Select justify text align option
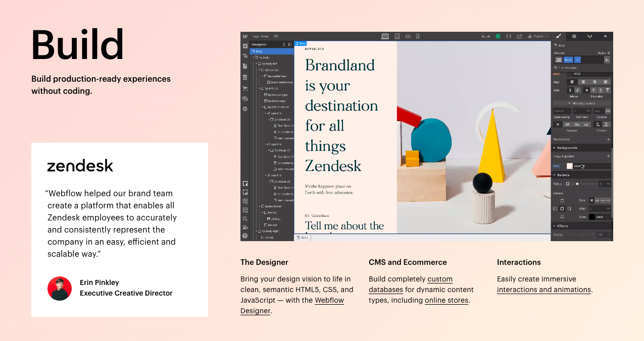The width and height of the screenshot is (644, 341). 606,82
